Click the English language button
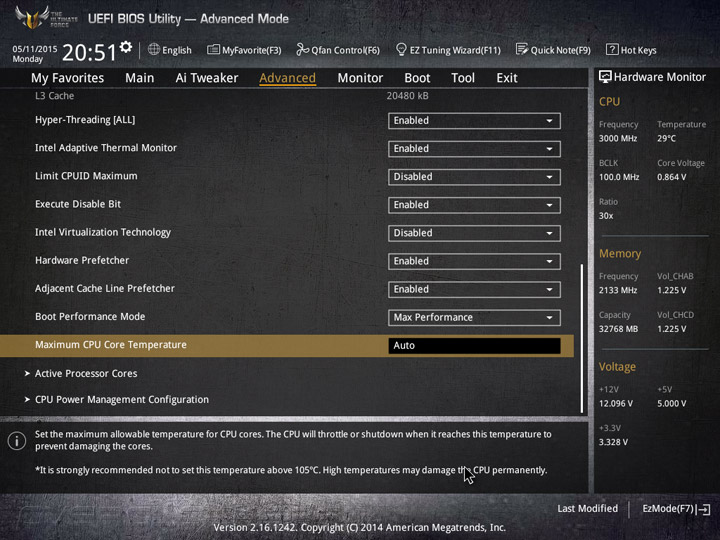Image resolution: width=720 pixels, height=540 pixels. click(x=170, y=50)
